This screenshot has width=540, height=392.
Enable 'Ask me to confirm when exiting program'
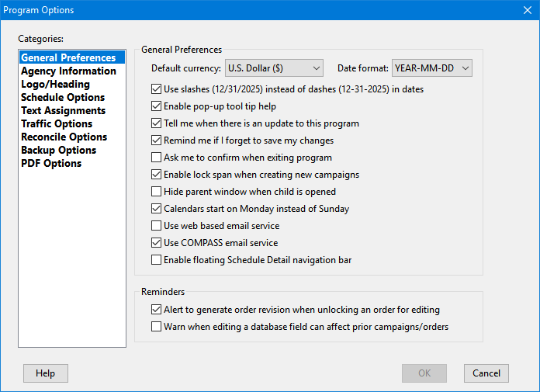click(x=157, y=158)
